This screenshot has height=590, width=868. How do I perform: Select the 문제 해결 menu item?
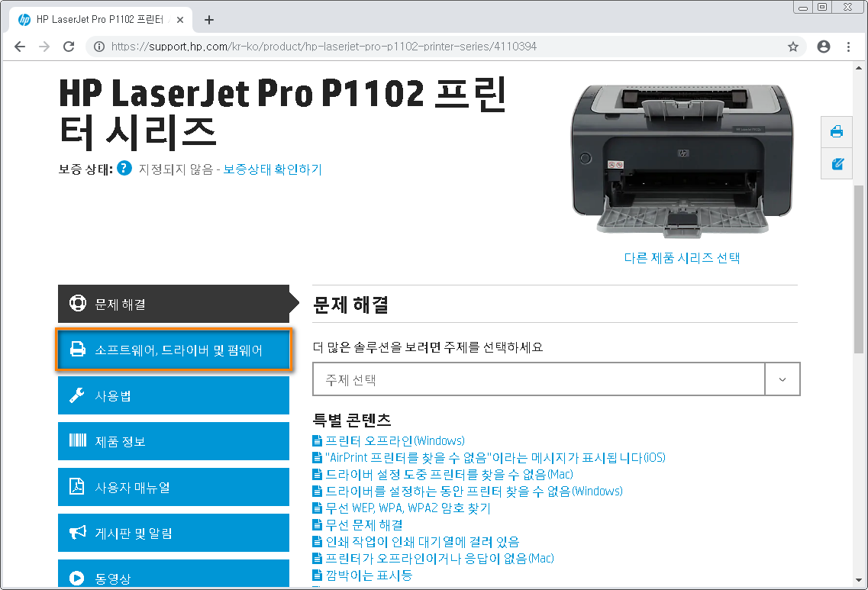coord(174,304)
